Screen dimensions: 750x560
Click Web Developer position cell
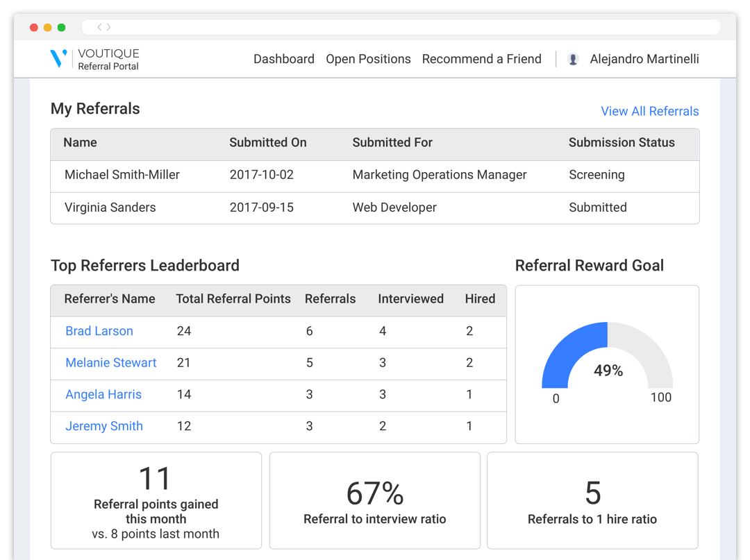(394, 207)
